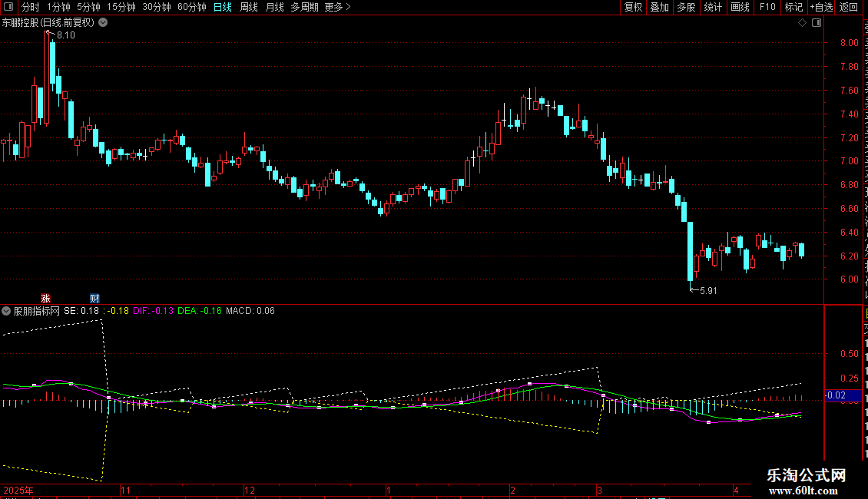
Task: Open the 统计 statistics tool
Action: (x=713, y=7)
